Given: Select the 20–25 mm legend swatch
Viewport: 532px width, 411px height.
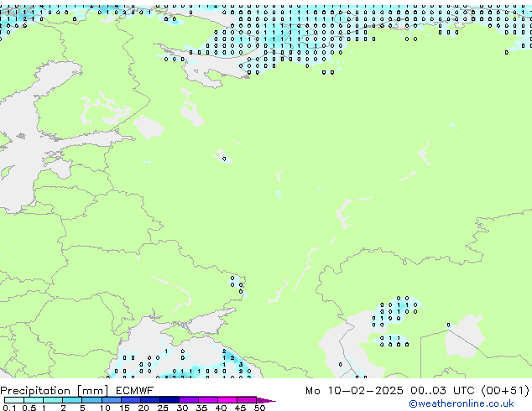Looking at the screenshot, I should [150, 400].
